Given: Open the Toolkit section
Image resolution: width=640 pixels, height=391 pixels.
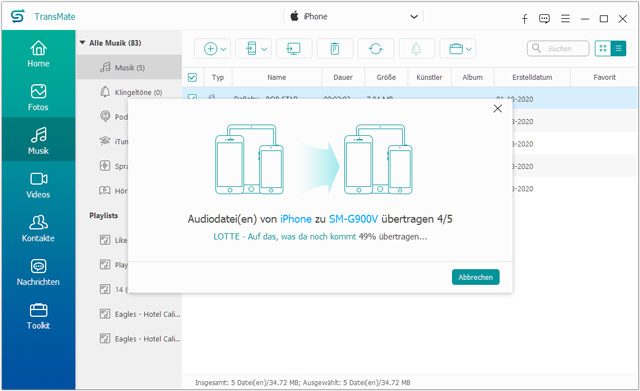Looking at the screenshot, I should point(38,316).
